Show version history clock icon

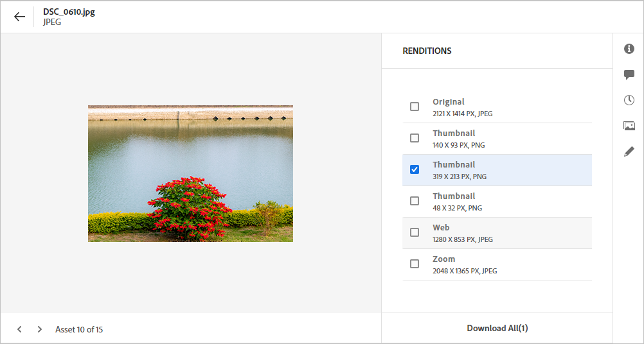(629, 100)
